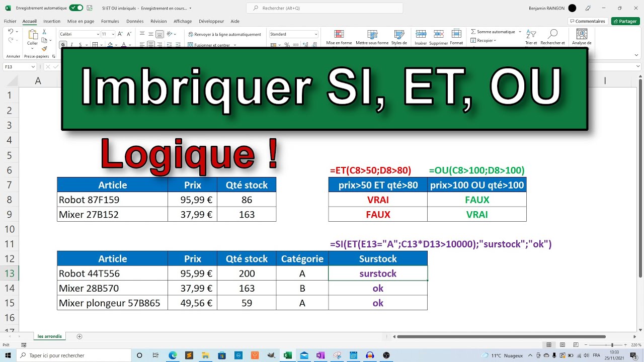Toggle align top vertical alignment
This screenshot has width=644, height=362.
142,34
